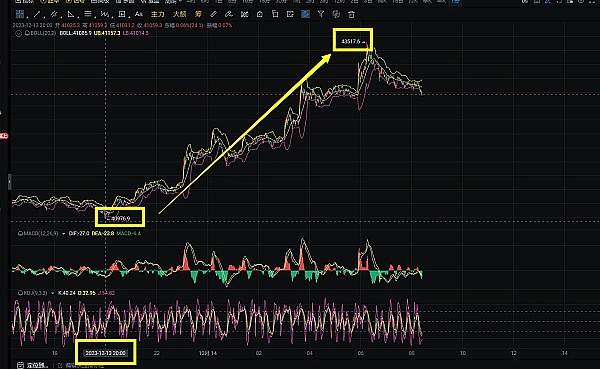Image resolution: width=600 pixels, height=369 pixels.
Task: Click the lock drawings icon
Action: pyautogui.click(x=259, y=15)
